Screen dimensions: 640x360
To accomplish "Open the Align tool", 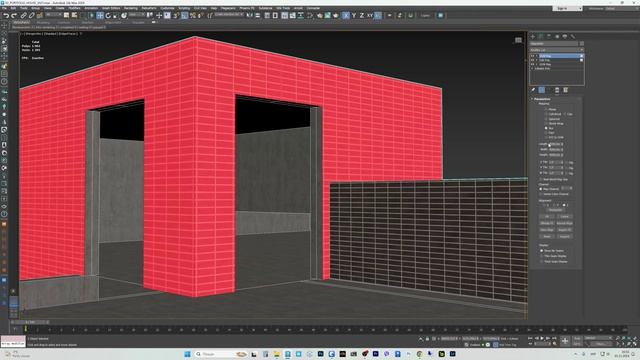I will click(x=258, y=16).
